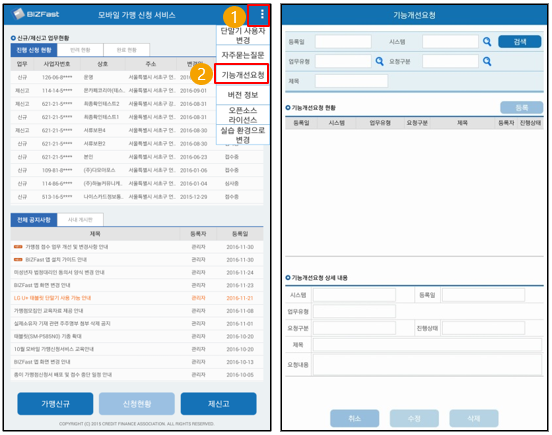Switch to the 전체 공지사항 tab

click(x=34, y=220)
